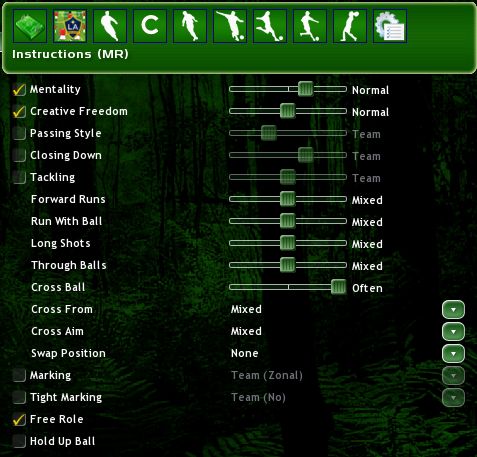The image size is (477, 457).
Task: Click the Forward Runs slider handle
Action: coord(287,199)
